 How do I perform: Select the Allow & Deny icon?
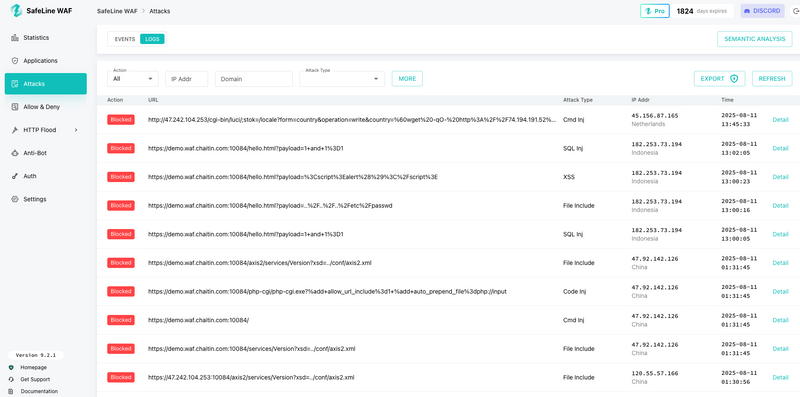tap(15, 107)
